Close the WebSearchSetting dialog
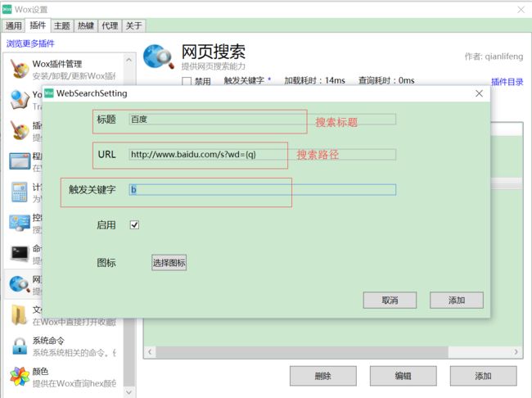 click(x=479, y=93)
